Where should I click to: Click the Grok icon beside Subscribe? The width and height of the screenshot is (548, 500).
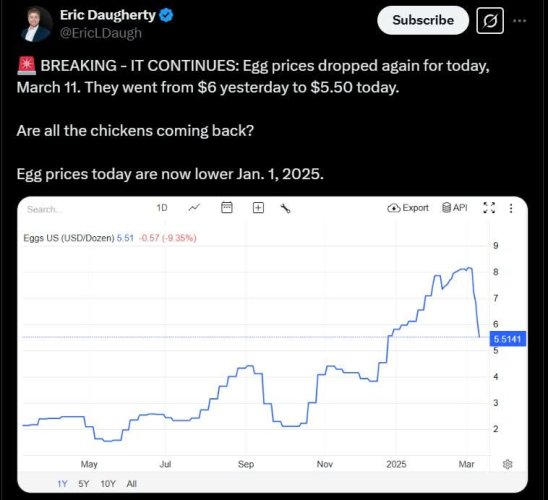(490, 21)
